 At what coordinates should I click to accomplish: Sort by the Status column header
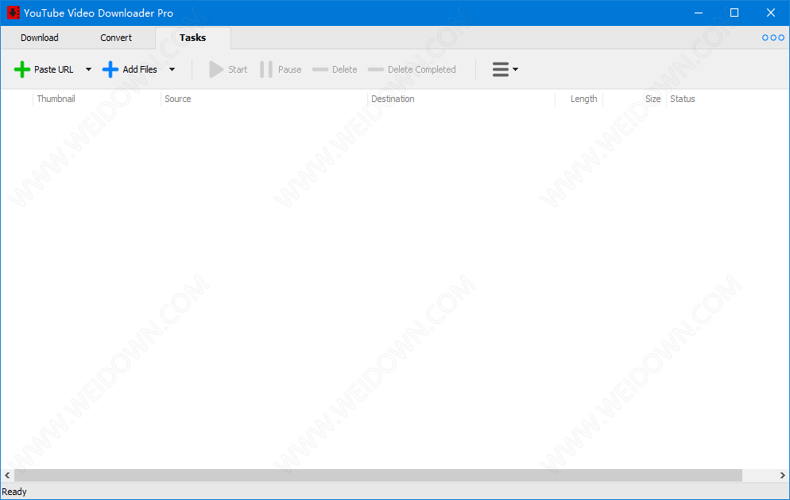[x=683, y=99]
